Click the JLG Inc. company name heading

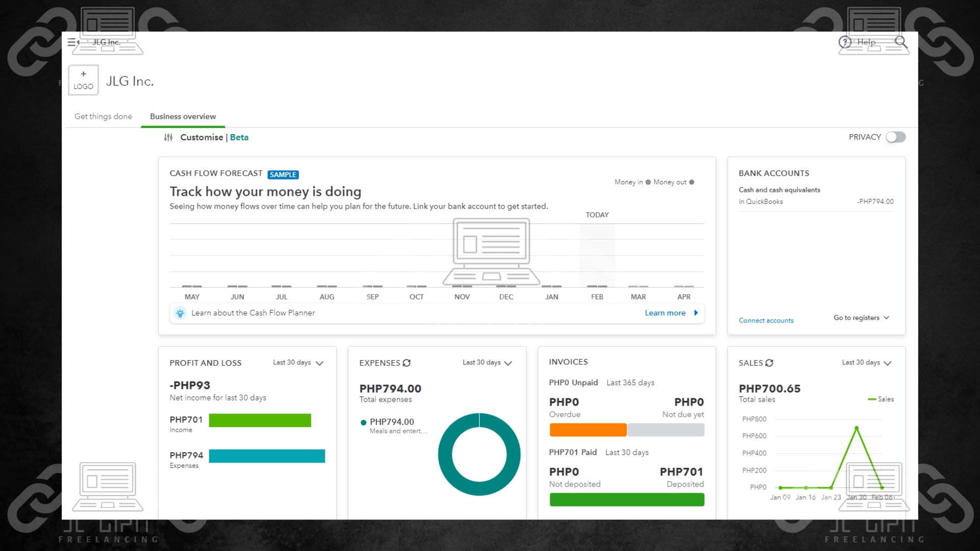pyautogui.click(x=130, y=81)
